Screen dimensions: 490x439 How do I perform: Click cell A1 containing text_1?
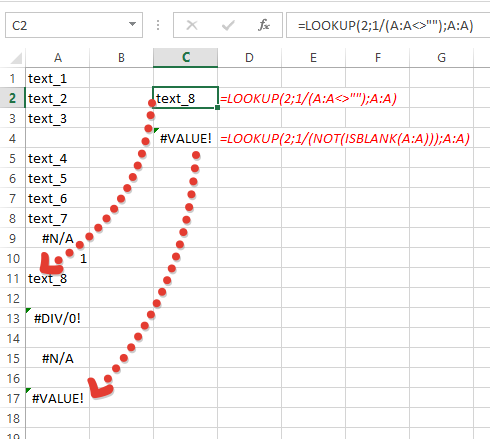58,78
